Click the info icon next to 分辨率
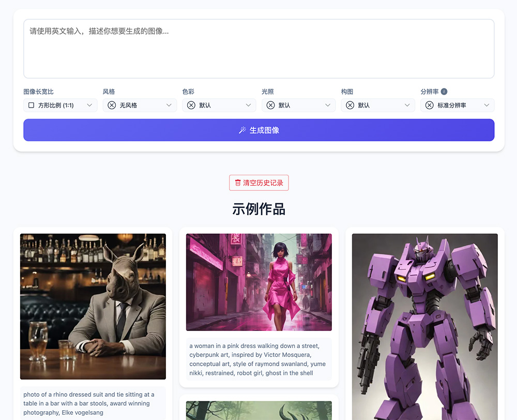This screenshot has height=420, width=517. click(x=444, y=92)
